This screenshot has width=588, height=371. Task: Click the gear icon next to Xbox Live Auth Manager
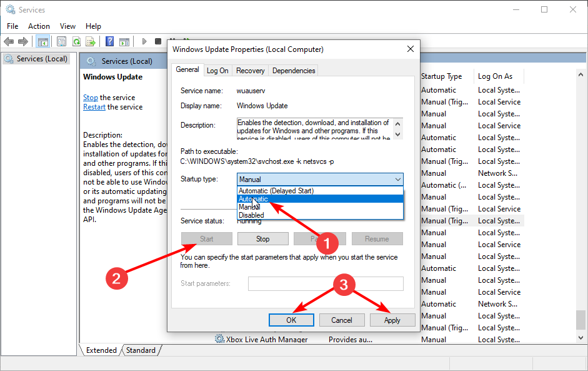pyautogui.click(x=219, y=338)
